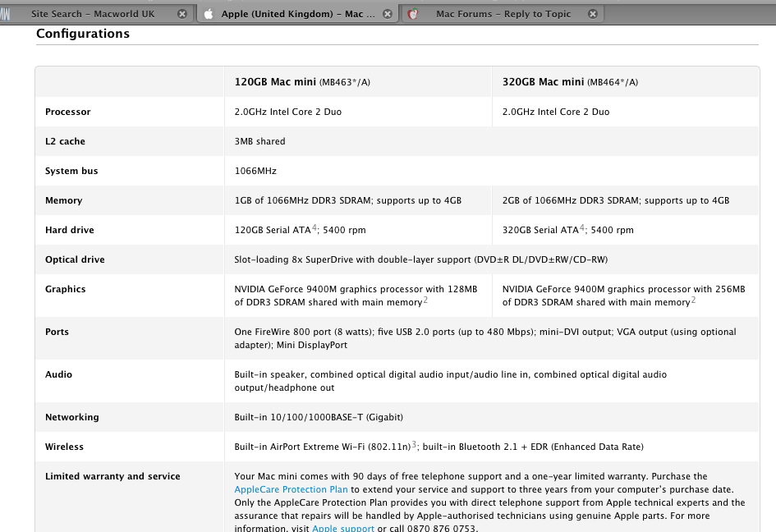
Task: Click footnote 2 in 256MB graphics cell
Action: click(693, 300)
